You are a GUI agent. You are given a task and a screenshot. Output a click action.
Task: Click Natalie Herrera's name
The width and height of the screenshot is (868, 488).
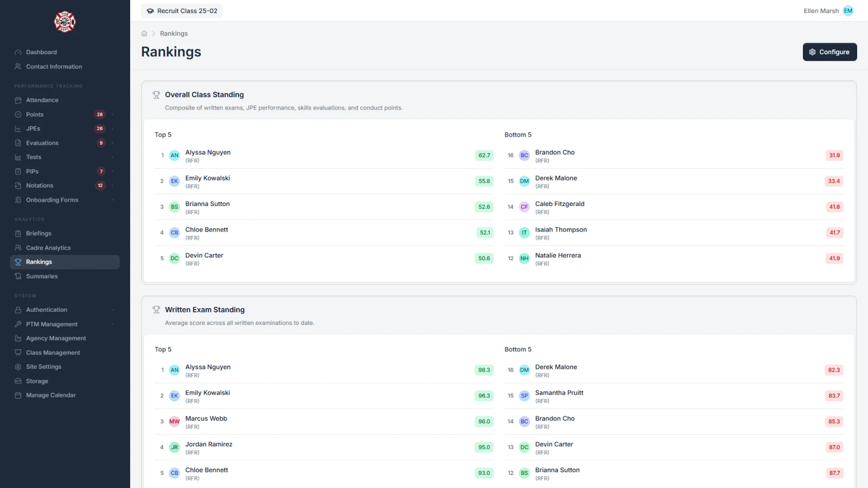(558, 255)
